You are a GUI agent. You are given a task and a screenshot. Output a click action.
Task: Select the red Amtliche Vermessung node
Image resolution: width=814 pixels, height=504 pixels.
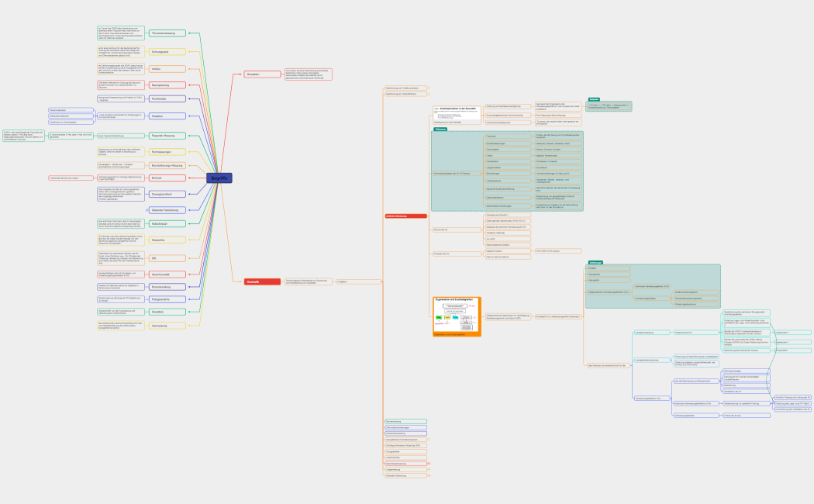405,216
